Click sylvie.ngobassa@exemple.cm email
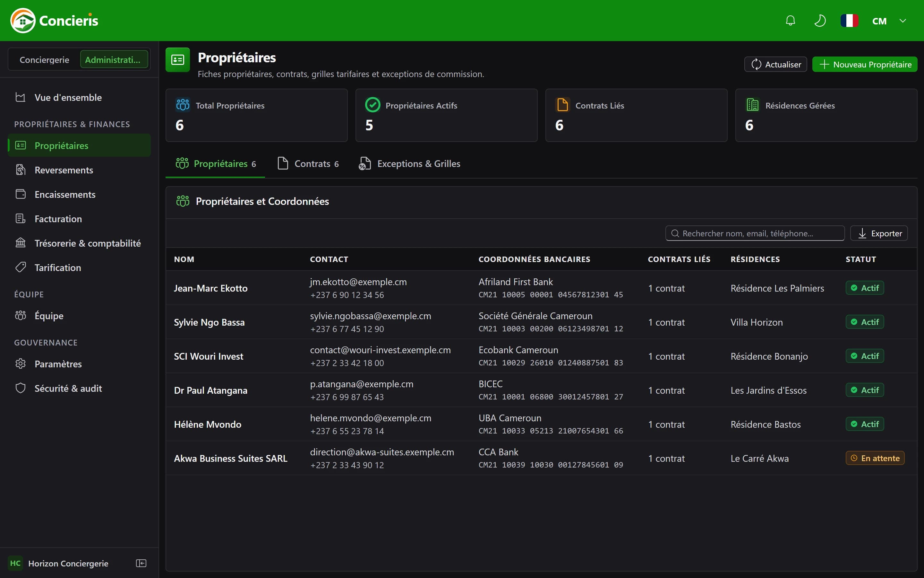Viewport: 924px width, 578px height. (370, 316)
